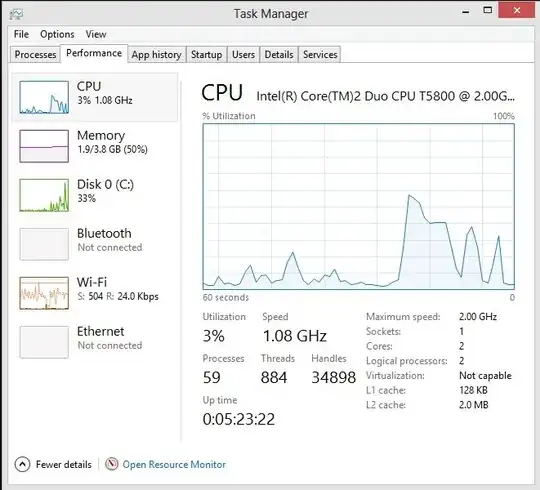Select the Disk 0 (C:) sidebar label
Viewport: 540px width, 490px height.
105,184
